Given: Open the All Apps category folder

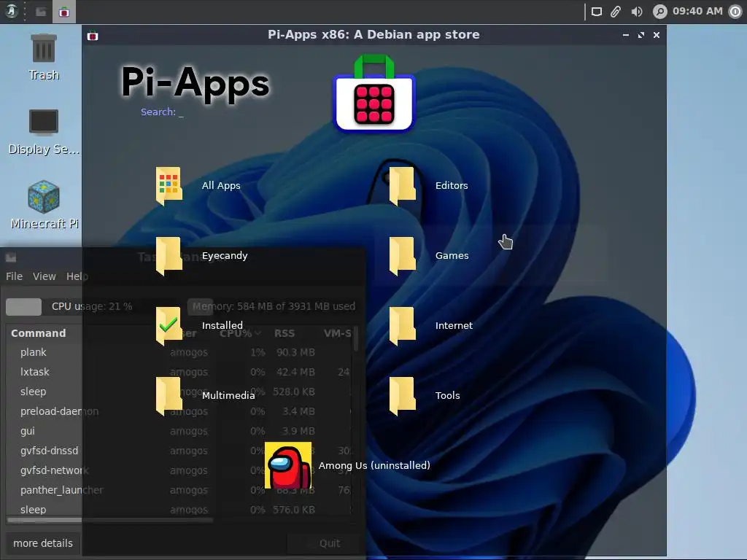Looking at the screenshot, I should pyautogui.click(x=169, y=186).
